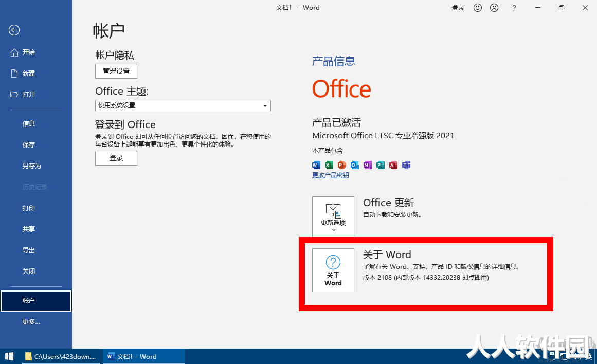Click the 关于 Word button
This screenshot has width=597, height=364.
tap(333, 270)
